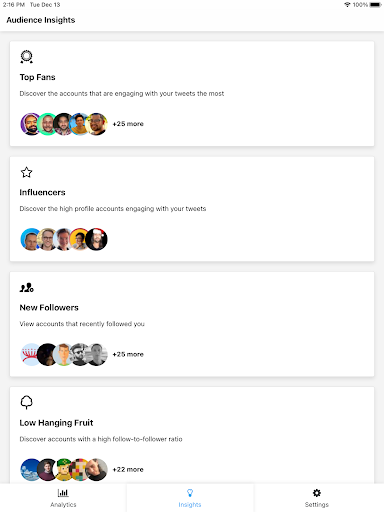
Task: Select Santa hat avatar in Influencers
Action: (97, 239)
